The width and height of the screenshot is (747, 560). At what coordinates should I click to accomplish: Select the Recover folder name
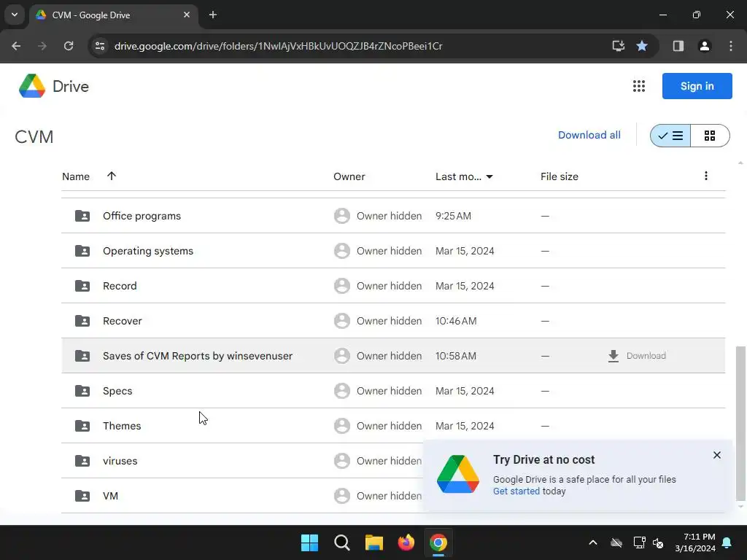click(123, 321)
